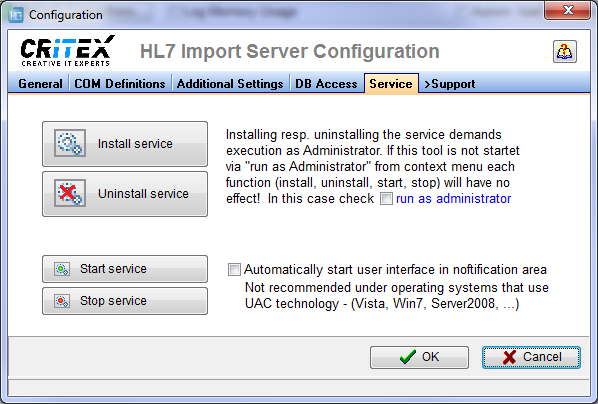
Task: Click the red X gear icon on Uninstall service
Action: [x=70, y=193]
